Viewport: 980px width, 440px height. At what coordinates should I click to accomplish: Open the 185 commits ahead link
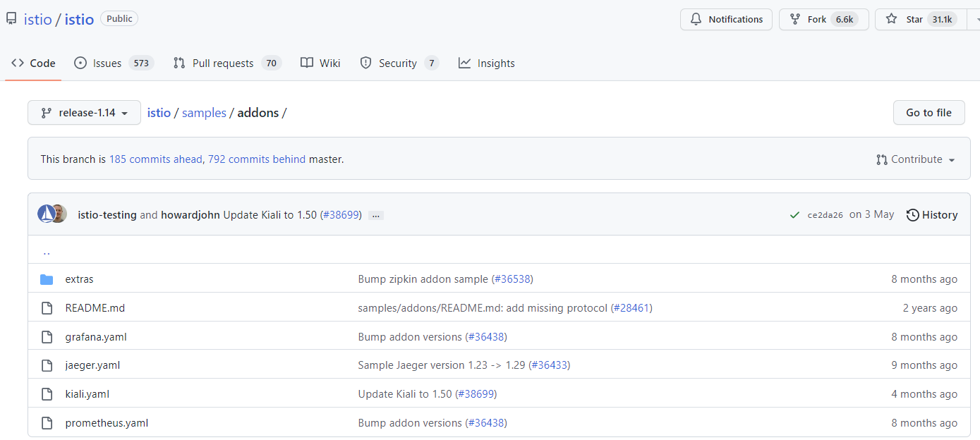[155, 159]
